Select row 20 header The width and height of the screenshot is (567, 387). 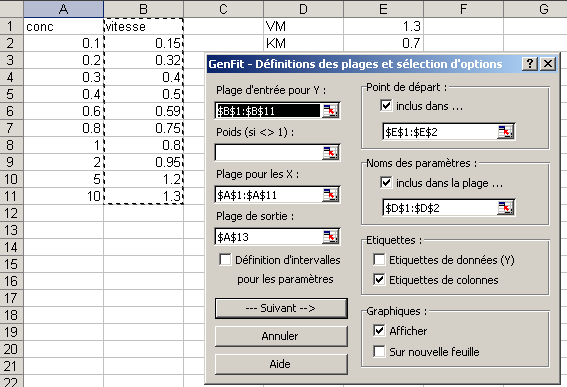pos(12,349)
